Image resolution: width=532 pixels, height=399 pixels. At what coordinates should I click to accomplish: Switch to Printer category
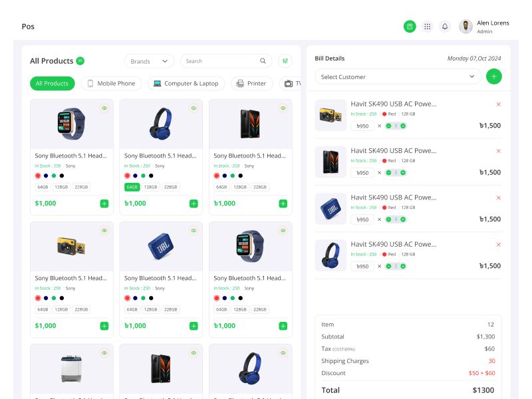[x=251, y=84]
